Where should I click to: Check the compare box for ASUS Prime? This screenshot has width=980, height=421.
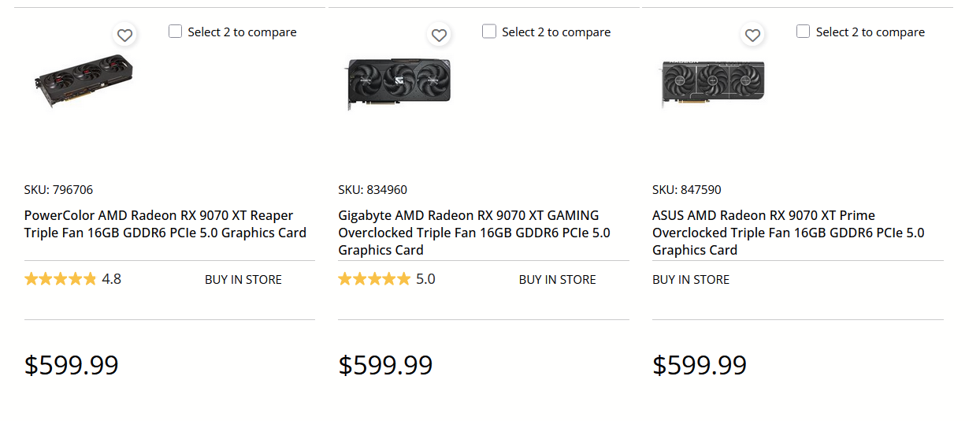803,32
